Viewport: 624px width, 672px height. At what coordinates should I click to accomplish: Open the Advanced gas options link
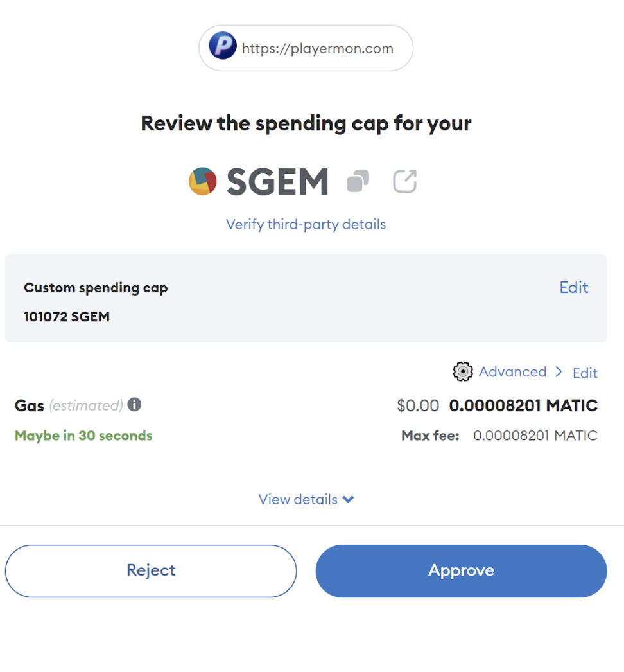(512, 372)
